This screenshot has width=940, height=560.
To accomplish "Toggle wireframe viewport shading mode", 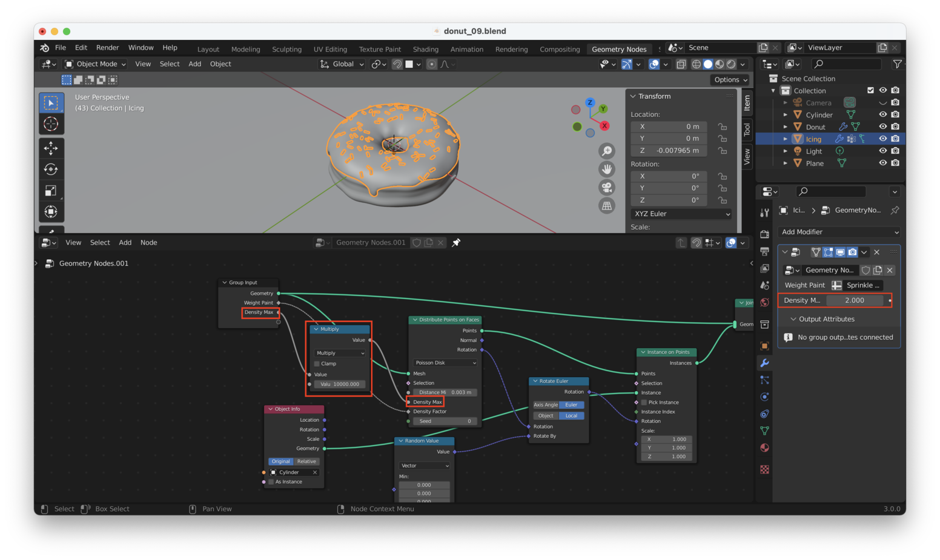I will coord(697,64).
